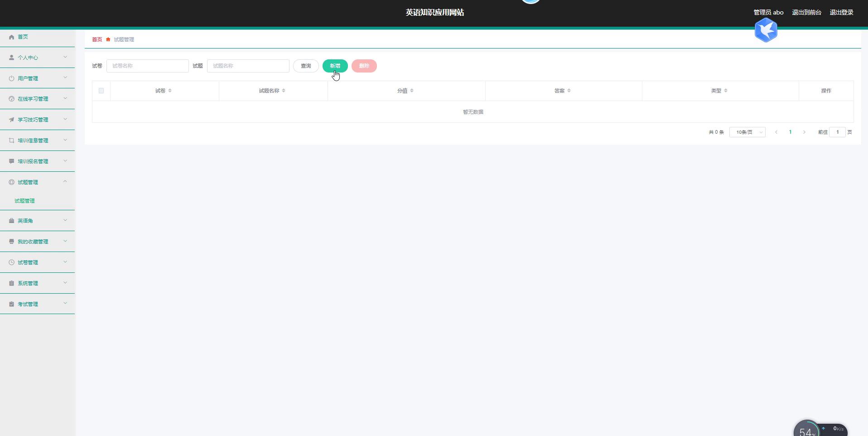Open the 试题管理 submenu item
Image resolution: width=868 pixels, height=436 pixels.
tap(24, 201)
